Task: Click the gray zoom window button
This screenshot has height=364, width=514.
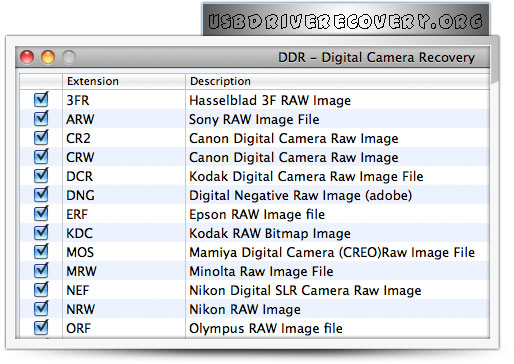Action: 69,57
